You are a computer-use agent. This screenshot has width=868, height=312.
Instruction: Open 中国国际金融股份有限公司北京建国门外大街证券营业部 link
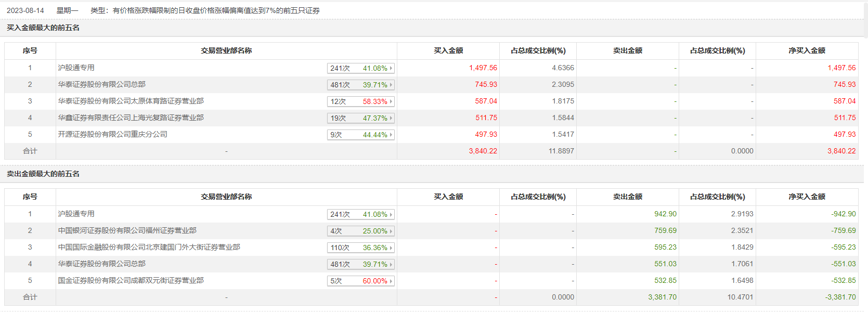149,247
